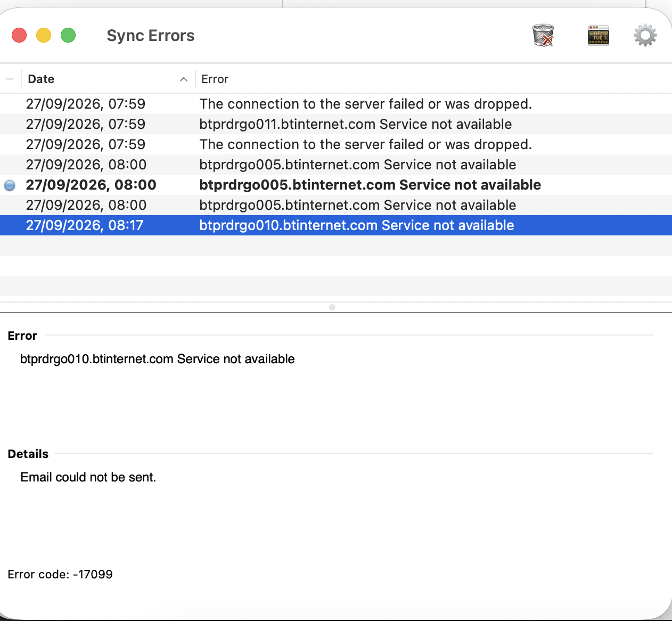
Task: Click the 'Email could not be sent.' details text
Action: 88,477
